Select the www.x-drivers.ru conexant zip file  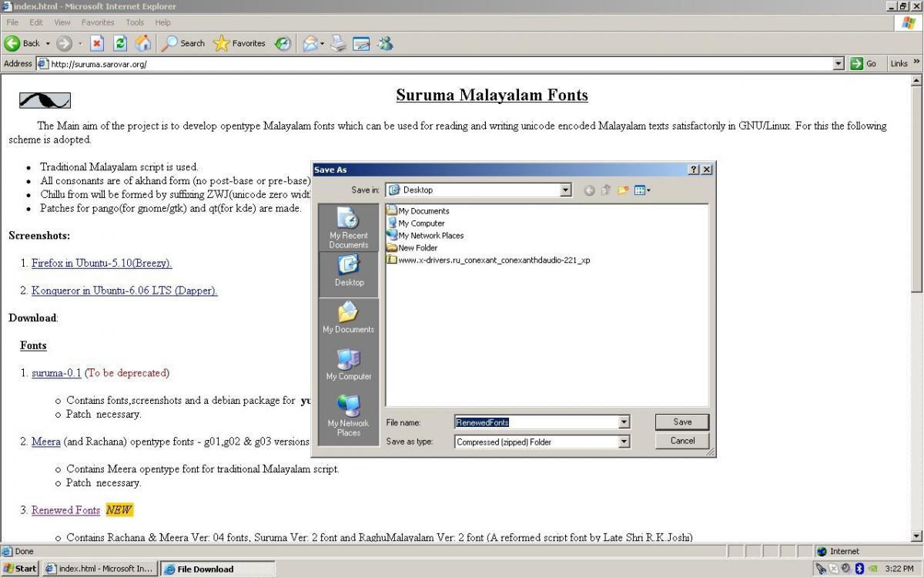[489, 260]
